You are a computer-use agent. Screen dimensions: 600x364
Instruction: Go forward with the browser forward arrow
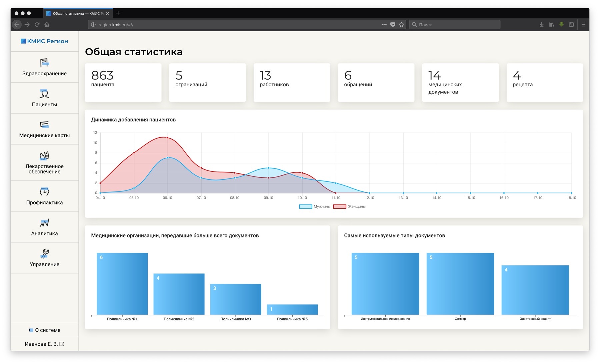pos(27,25)
